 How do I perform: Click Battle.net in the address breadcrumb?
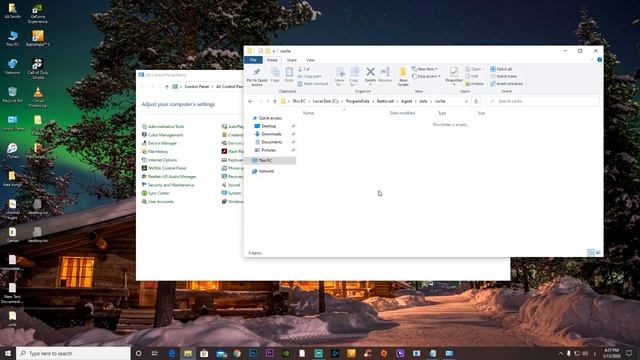[385, 101]
